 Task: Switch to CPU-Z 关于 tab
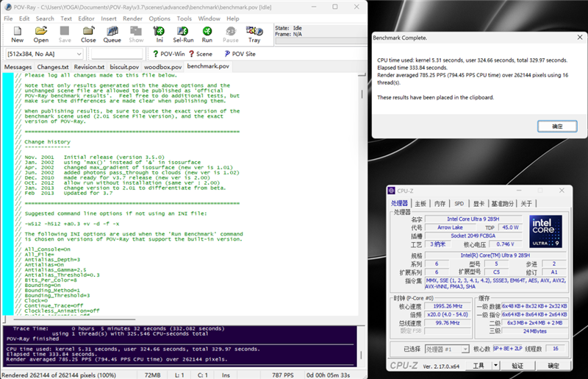526,204
